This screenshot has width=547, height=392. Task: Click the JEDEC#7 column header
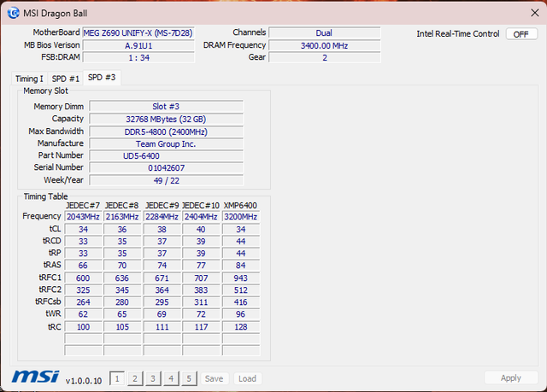click(83, 206)
